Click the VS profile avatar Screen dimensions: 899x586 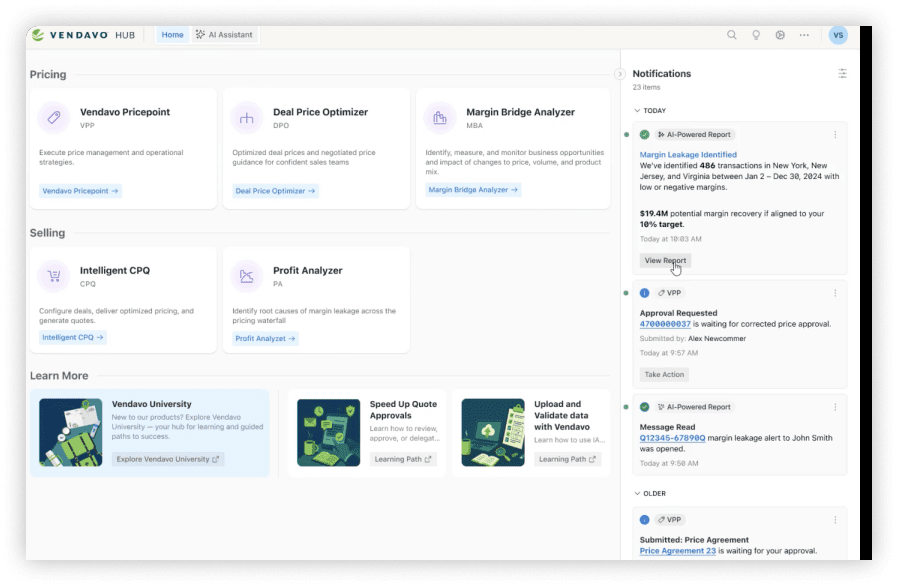(x=837, y=34)
